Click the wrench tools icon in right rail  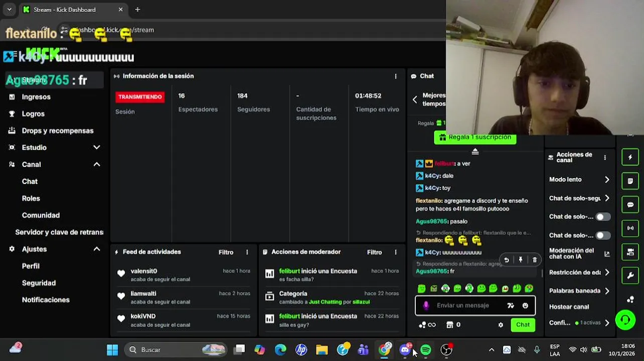(630, 275)
